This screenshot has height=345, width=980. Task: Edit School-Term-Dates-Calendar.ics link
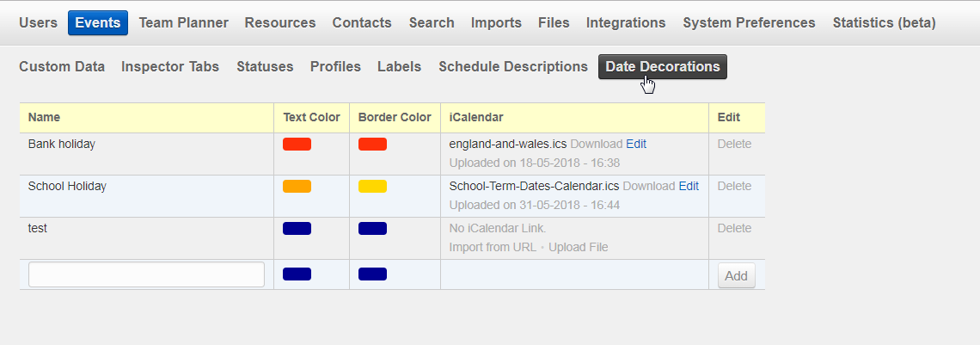pyautogui.click(x=689, y=186)
